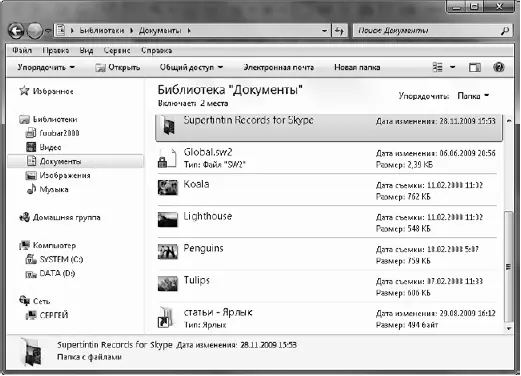Screen dimensions: 521x376
Task: Click the library icon in the address bar
Action: tap(61, 30)
